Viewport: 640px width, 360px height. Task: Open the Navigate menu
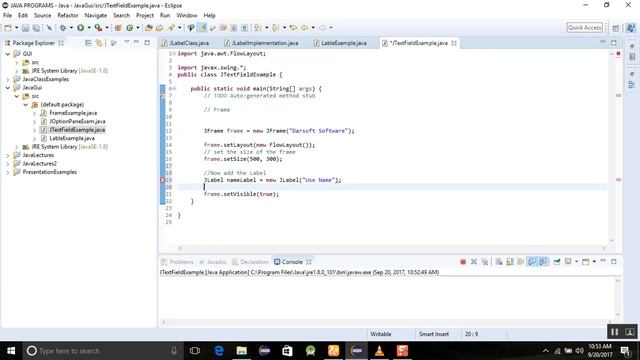96,16
